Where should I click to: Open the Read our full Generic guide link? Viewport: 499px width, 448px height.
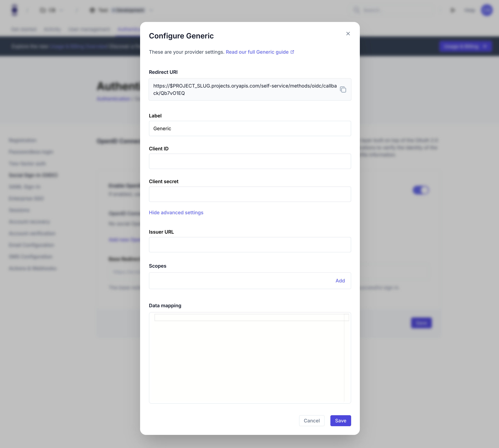pos(257,52)
